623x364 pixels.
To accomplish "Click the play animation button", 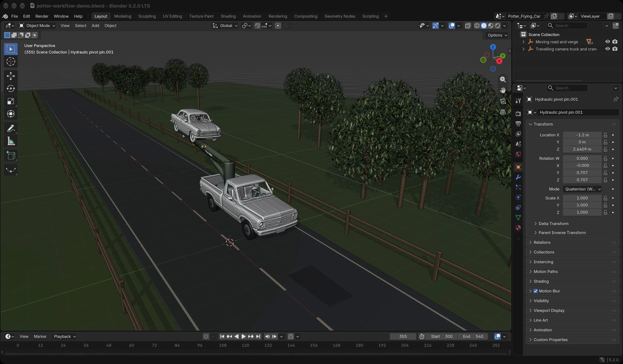I will click(x=243, y=337).
